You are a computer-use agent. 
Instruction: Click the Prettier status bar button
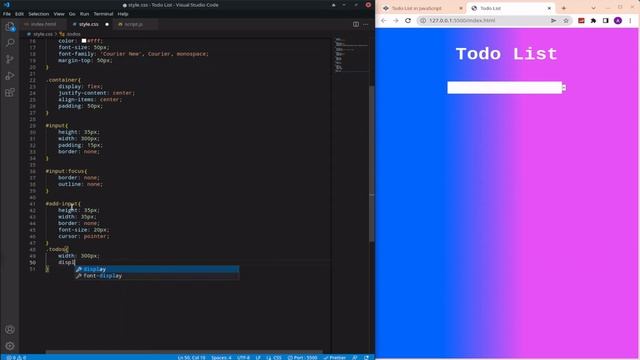(335, 357)
